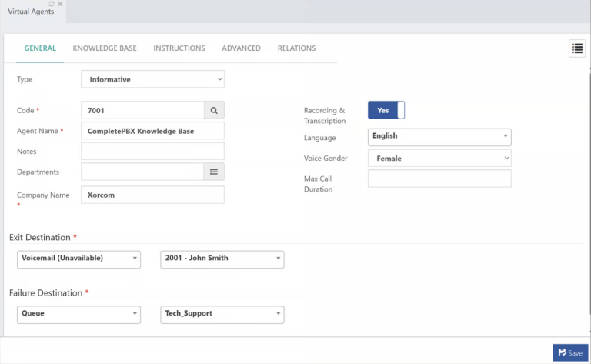Click the Agent Name input field

point(152,131)
